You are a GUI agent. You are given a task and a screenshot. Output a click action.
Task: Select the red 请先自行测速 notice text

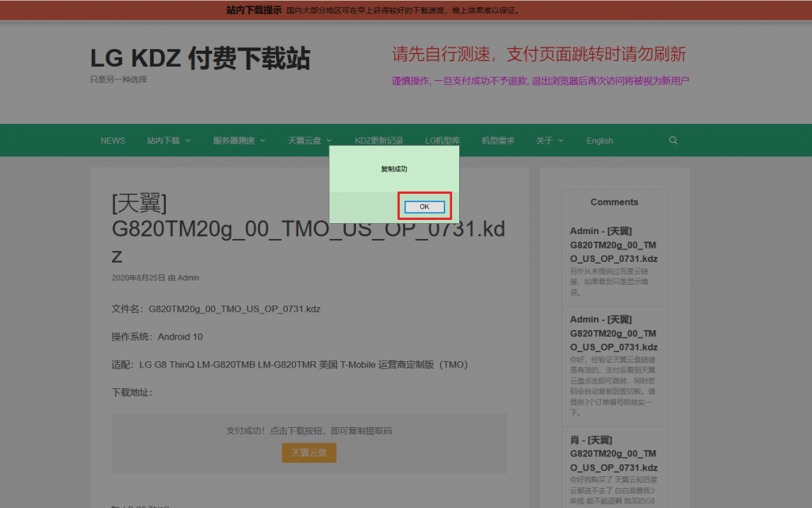539,54
